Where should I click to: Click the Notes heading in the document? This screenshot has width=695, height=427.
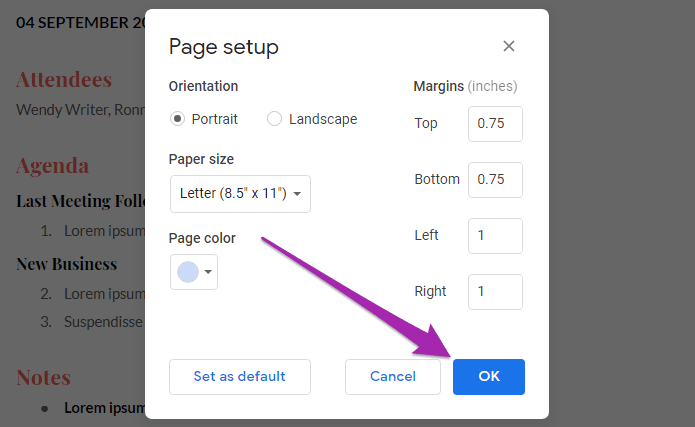(x=43, y=378)
